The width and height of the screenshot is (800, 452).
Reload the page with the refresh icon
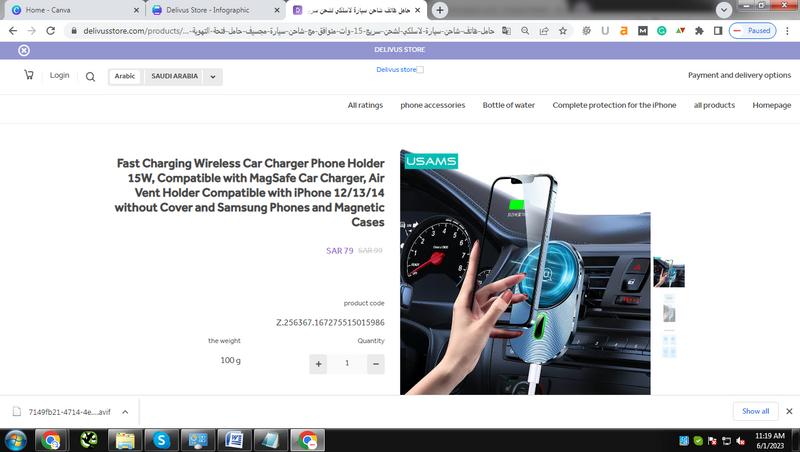[x=51, y=31]
